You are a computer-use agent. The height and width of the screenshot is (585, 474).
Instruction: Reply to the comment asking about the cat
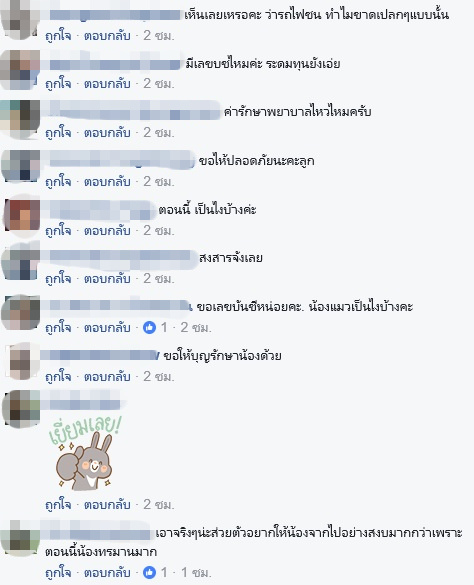click(x=107, y=328)
